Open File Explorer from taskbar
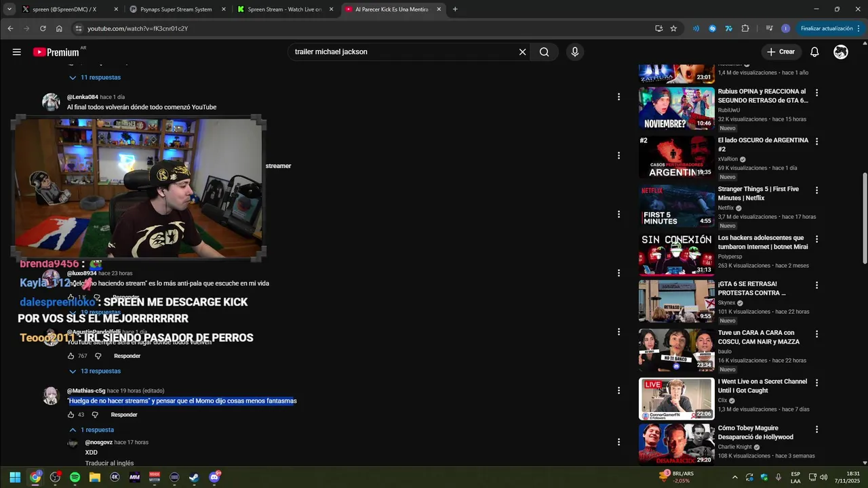868x488 pixels. click(95, 477)
